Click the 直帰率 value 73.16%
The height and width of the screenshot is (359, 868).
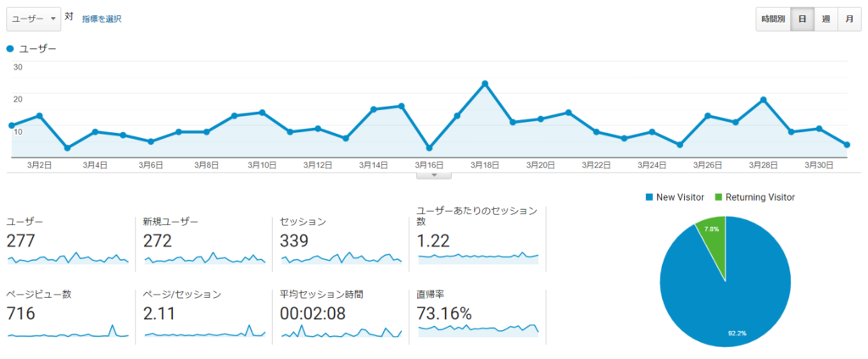tap(444, 313)
